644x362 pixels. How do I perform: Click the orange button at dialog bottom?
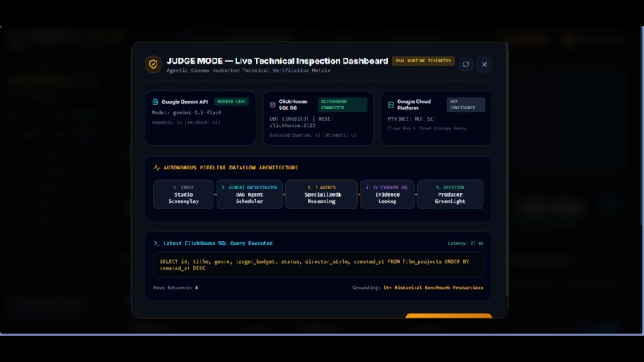[448, 316]
